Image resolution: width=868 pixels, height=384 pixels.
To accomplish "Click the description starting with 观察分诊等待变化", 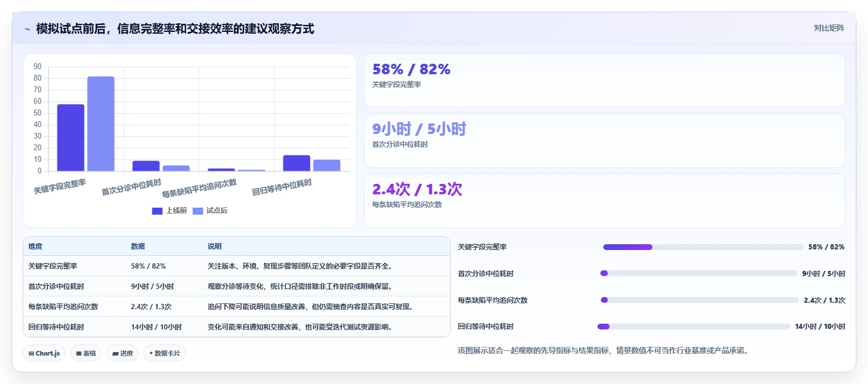I will tap(300, 287).
